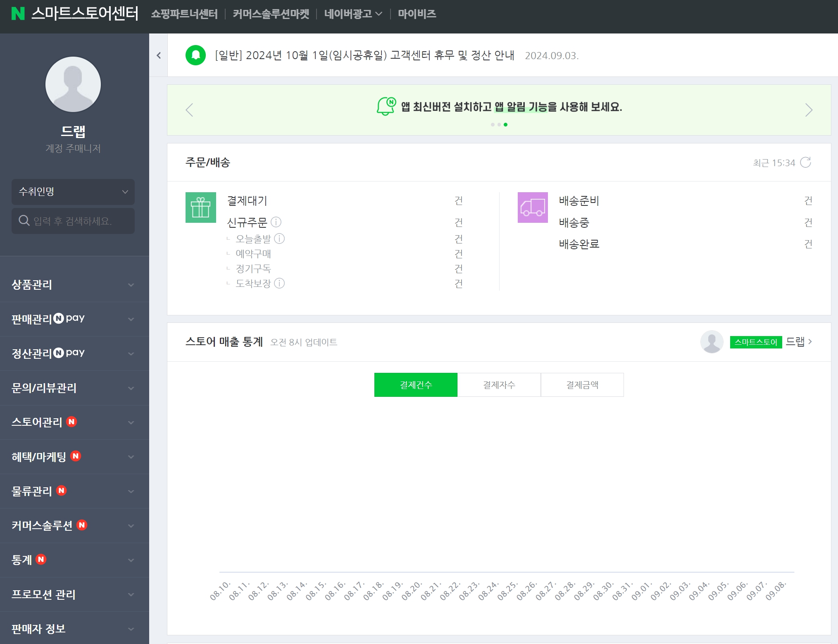Open the 고객센터 휴무 notice
838x644 pixels.
[x=364, y=55]
